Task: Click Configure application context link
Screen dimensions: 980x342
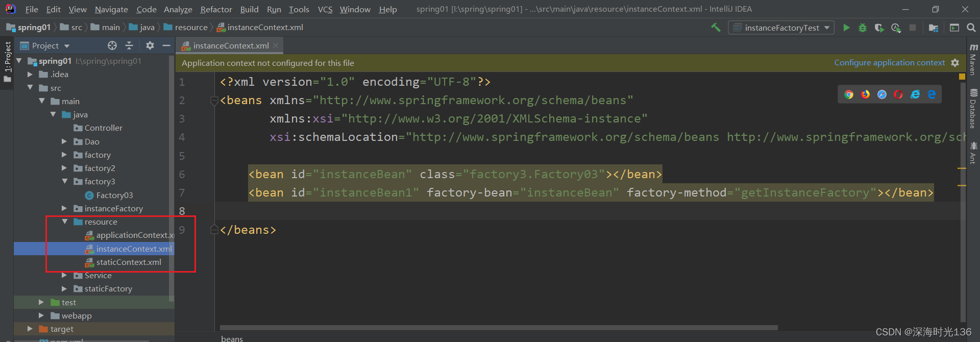Action: click(x=889, y=63)
